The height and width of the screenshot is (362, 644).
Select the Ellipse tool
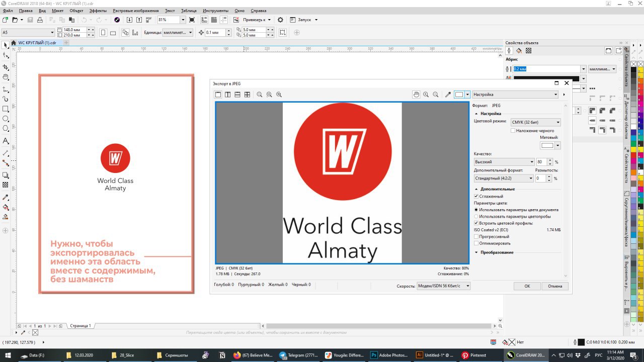(6, 119)
